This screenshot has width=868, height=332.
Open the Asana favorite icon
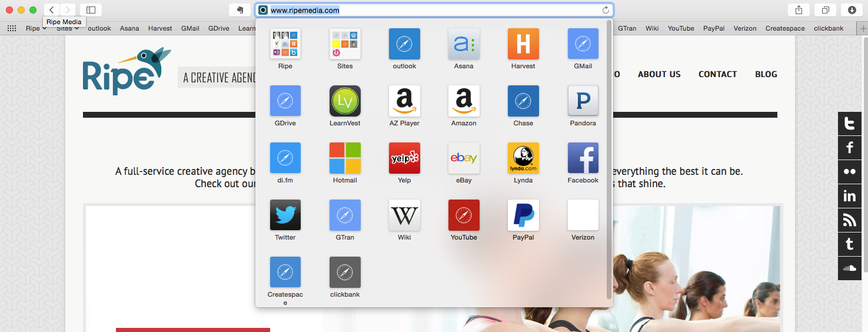[x=464, y=44]
